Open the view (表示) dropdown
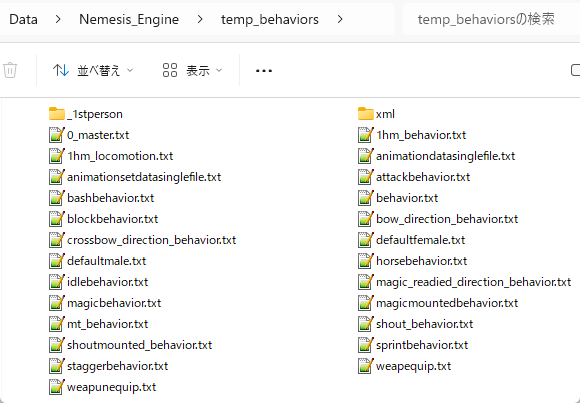The image size is (580, 403). [x=192, y=70]
